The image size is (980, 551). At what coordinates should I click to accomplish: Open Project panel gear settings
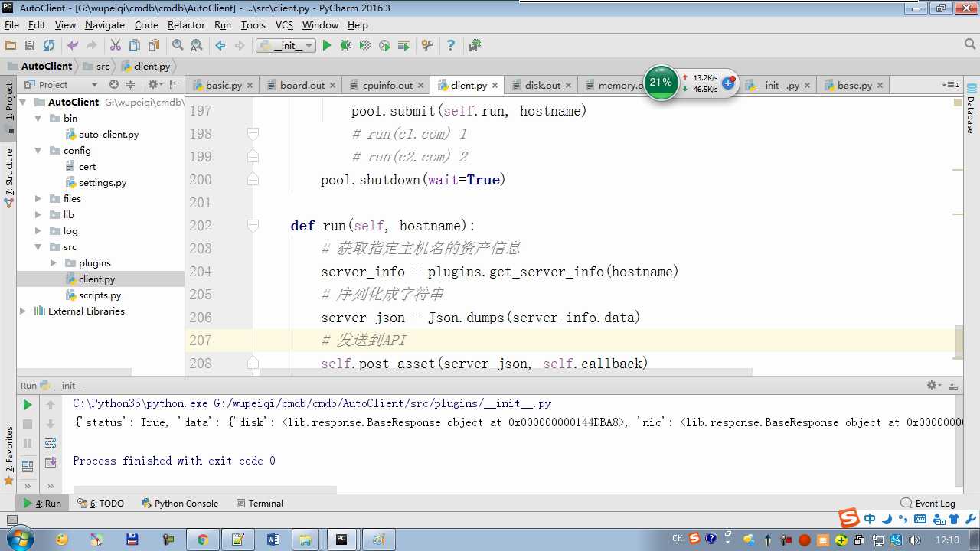(153, 84)
